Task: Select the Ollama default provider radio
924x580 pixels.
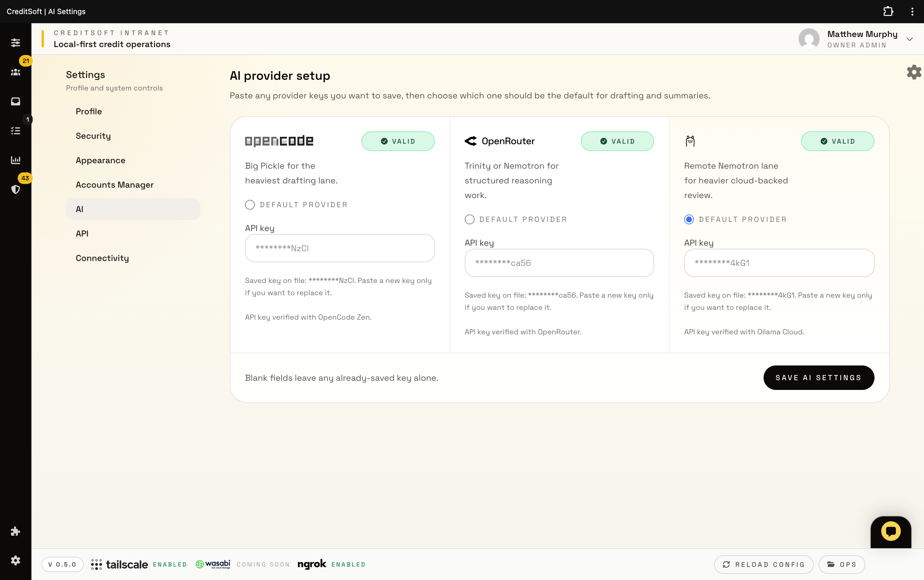Action: (x=689, y=219)
